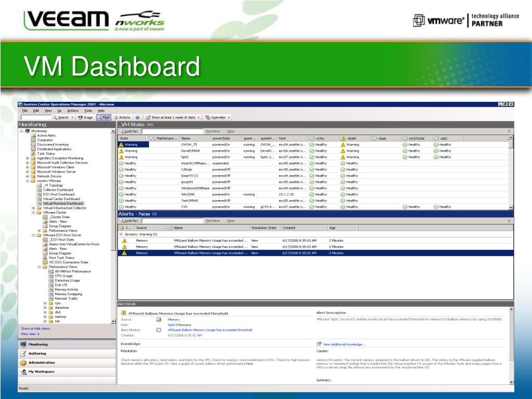Switch to Authoring pane
The image size is (532, 399).
(67, 353)
